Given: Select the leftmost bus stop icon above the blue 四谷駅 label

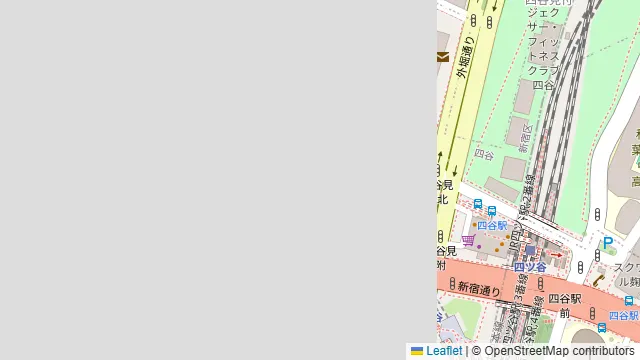Looking at the screenshot, I should click(x=478, y=204).
